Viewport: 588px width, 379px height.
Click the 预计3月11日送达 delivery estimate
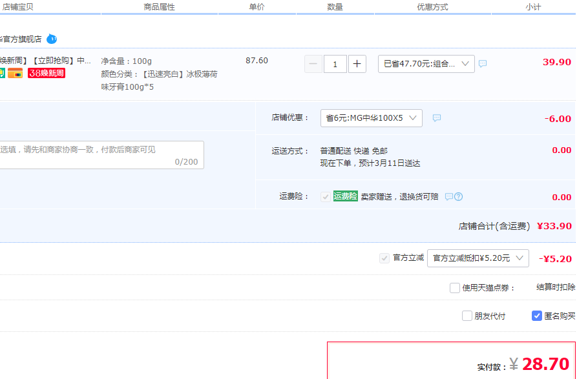tap(389, 163)
